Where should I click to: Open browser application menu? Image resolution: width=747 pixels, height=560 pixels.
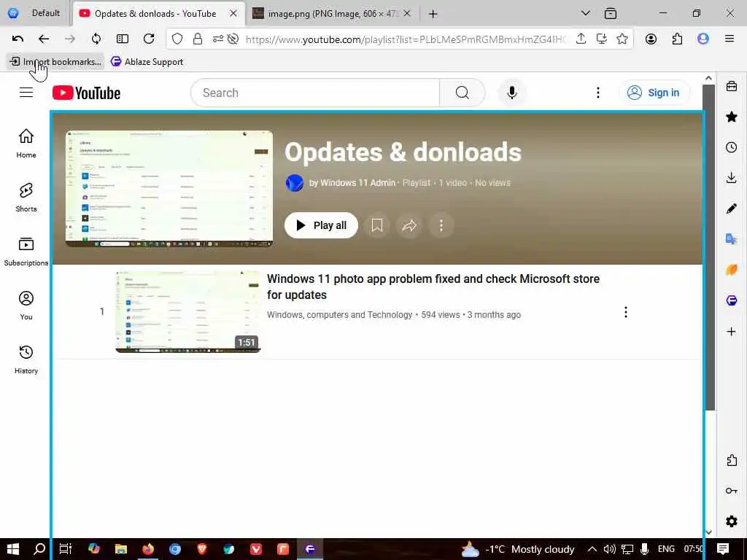tap(729, 39)
